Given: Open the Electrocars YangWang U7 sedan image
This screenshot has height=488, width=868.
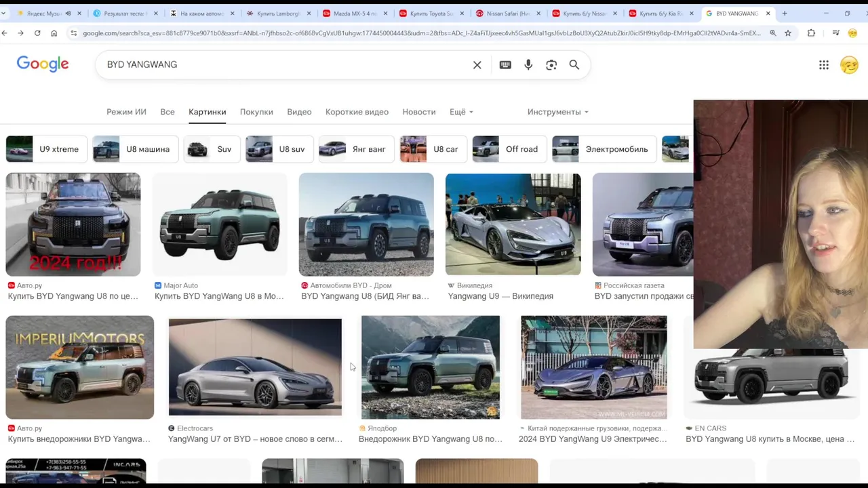Looking at the screenshot, I should 255,367.
